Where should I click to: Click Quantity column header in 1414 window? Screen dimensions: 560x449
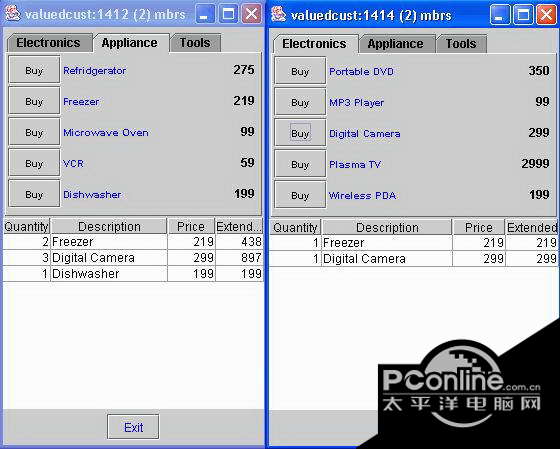(x=295, y=228)
